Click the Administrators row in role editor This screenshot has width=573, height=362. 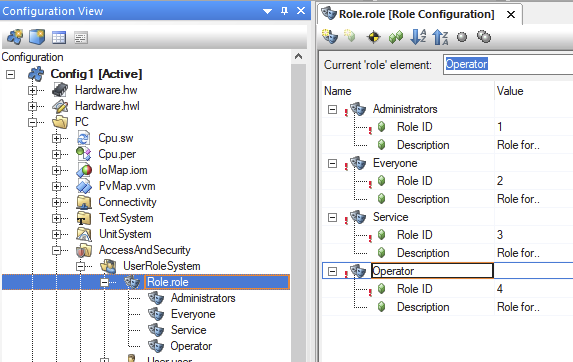click(x=447, y=109)
